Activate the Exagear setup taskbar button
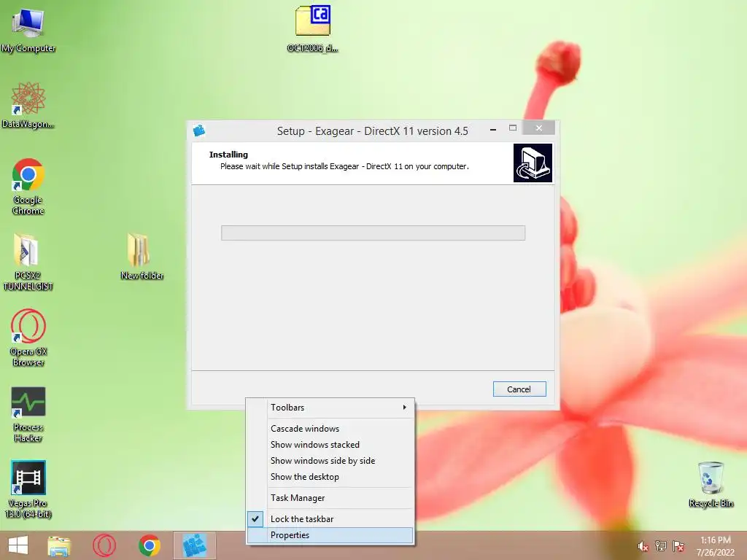Image resolution: width=747 pixels, height=560 pixels. 194,545
